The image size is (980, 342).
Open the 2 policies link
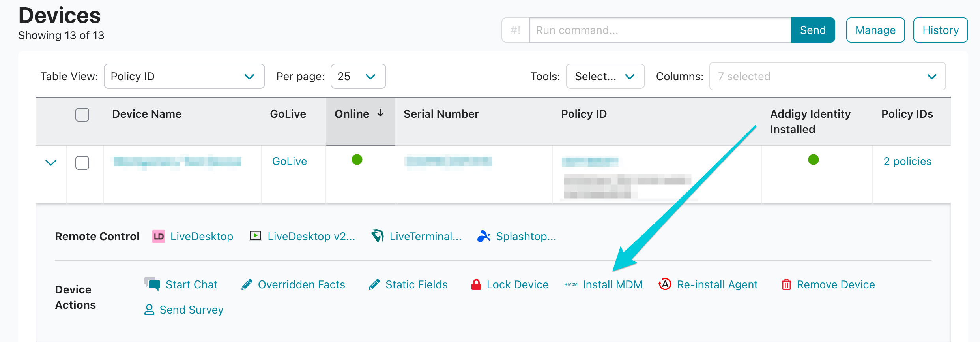(x=907, y=161)
